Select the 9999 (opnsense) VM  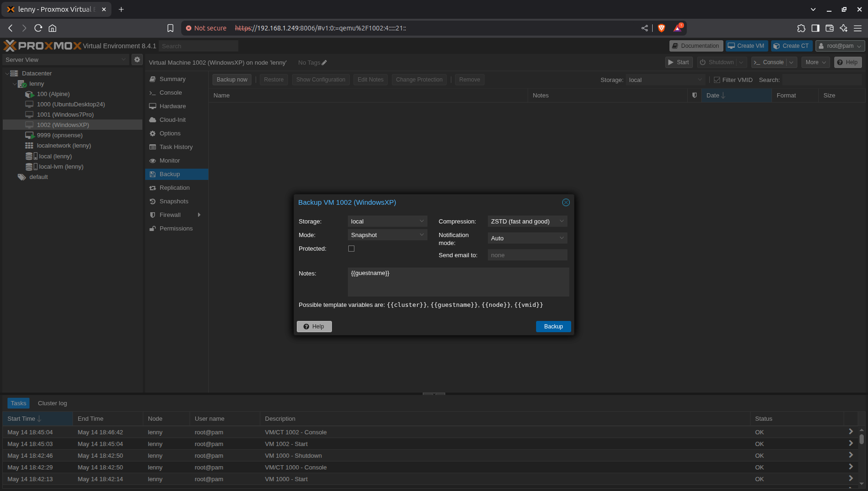pyautogui.click(x=59, y=135)
